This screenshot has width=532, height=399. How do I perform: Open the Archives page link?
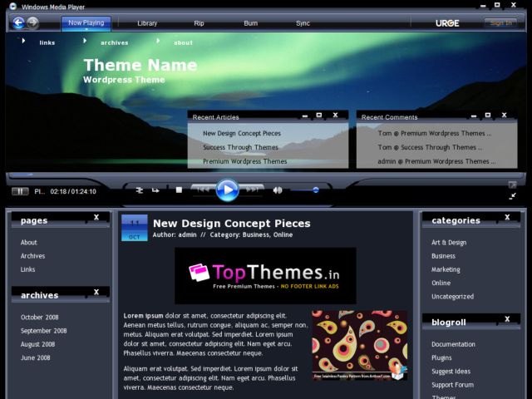click(32, 256)
